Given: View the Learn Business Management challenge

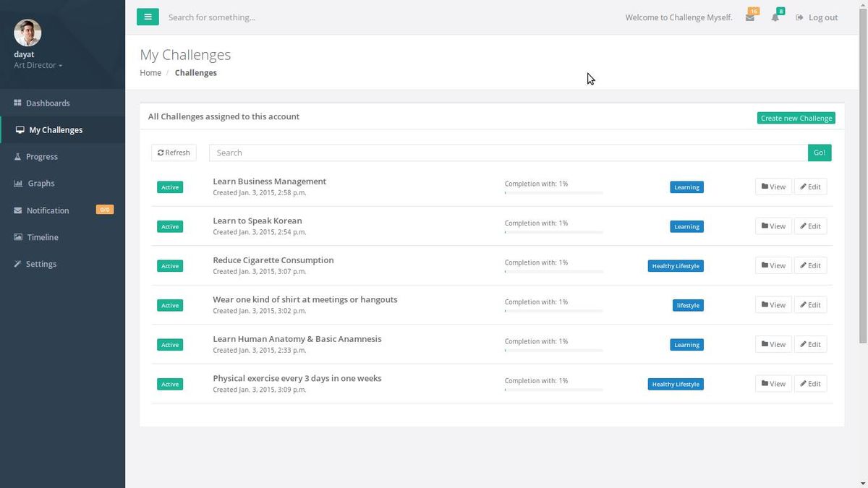Looking at the screenshot, I should [773, 187].
